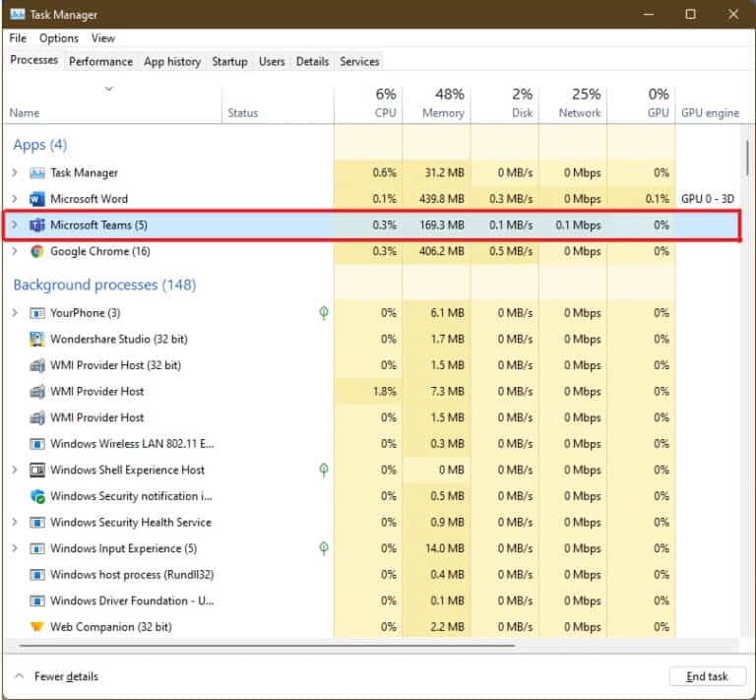Click the vertical scrollbar thumb
Screen dimensions: 756x700
click(747, 159)
